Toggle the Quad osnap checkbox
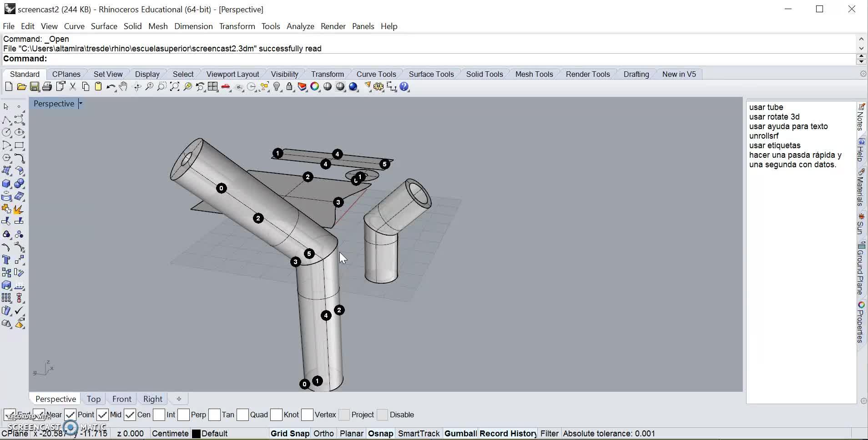 click(x=243, y=415)
